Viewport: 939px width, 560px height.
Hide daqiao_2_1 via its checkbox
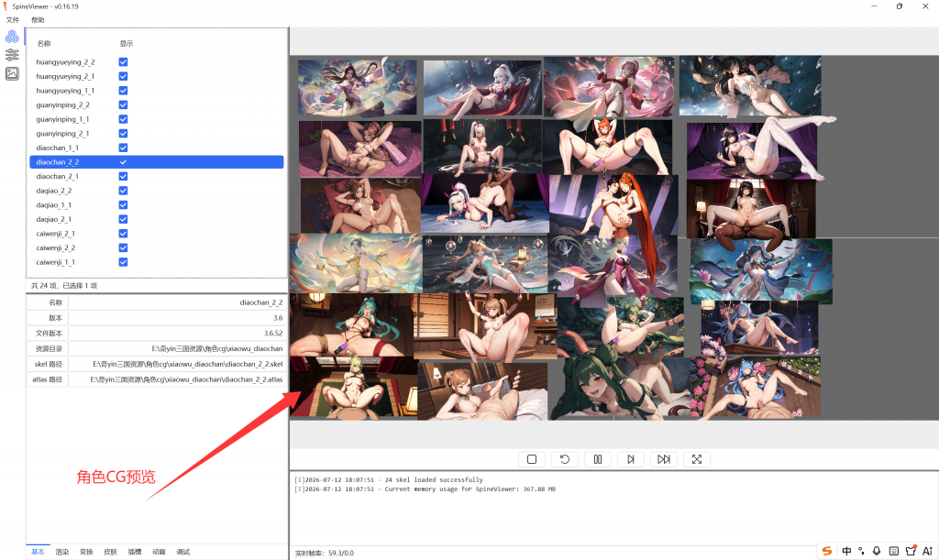click(x=123, y=219)
